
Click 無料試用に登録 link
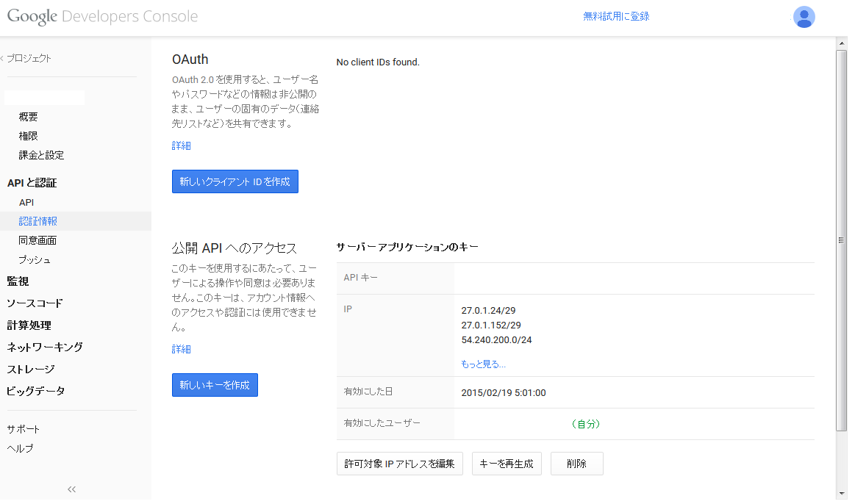pos(616,16)
